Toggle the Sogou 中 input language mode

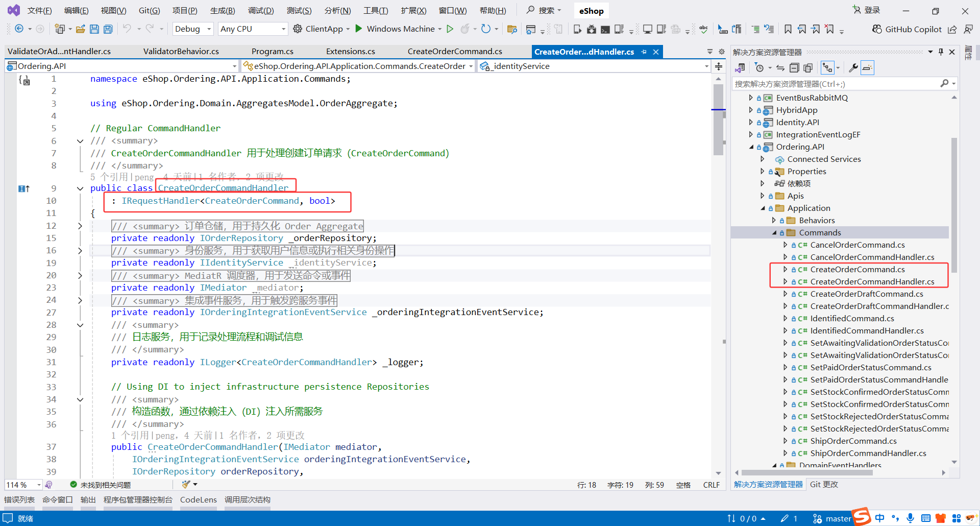click(x=880, y=518)
